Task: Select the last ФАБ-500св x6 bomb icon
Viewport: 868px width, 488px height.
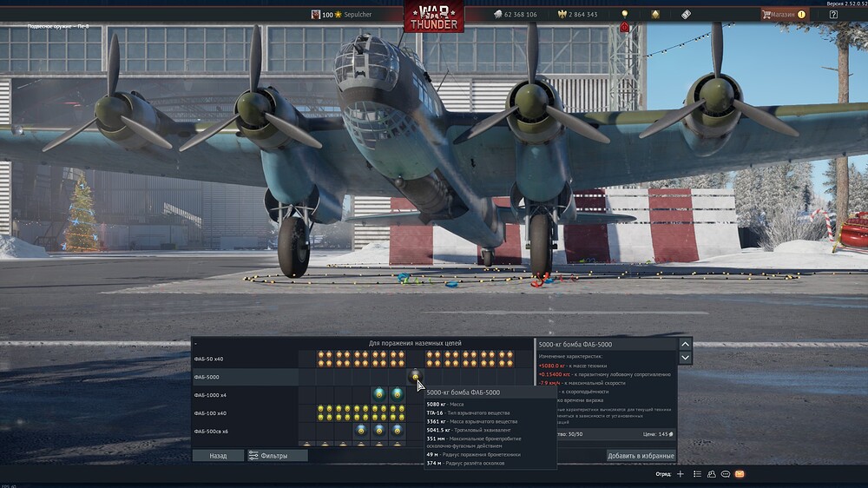Action: click(397, 431)
